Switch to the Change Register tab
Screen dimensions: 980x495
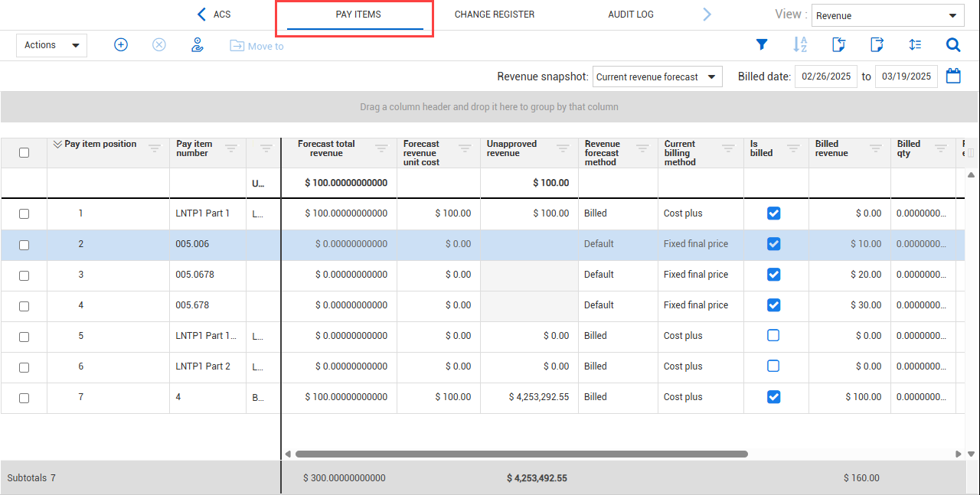pyautogui.click(x=495, y=15)
